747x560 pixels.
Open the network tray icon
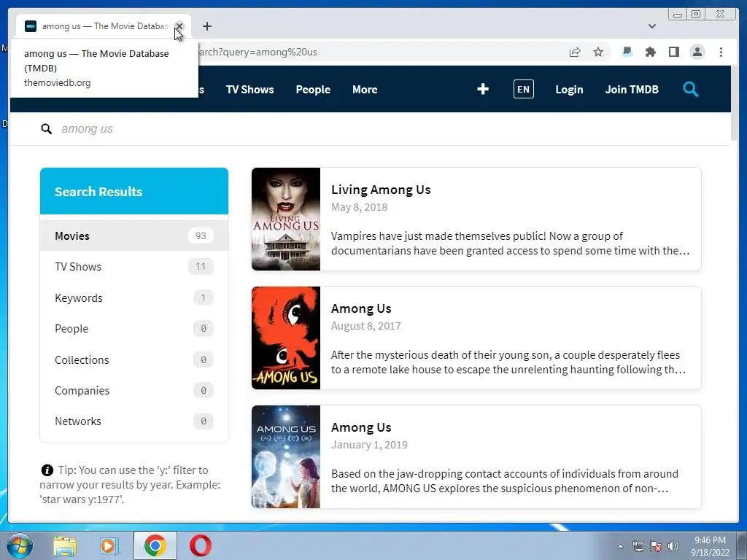point(638,546)
